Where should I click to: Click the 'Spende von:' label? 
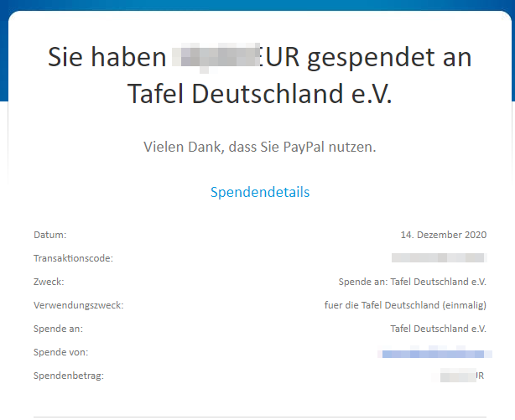pos(60,352)
